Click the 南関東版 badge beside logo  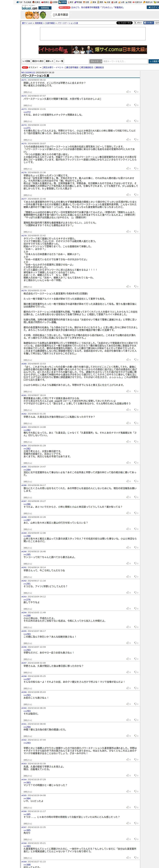[x=45, y=8]
